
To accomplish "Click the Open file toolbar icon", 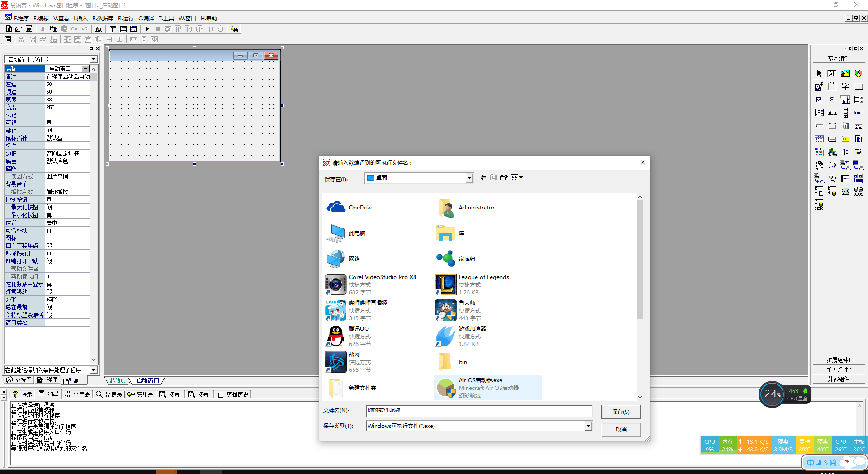I will tap(19, 28).
